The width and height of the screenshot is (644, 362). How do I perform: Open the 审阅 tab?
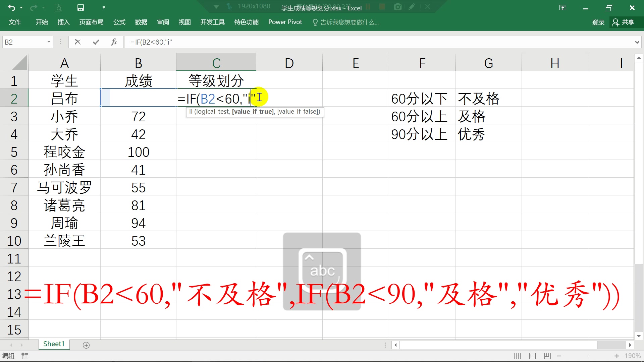[163, 22]
